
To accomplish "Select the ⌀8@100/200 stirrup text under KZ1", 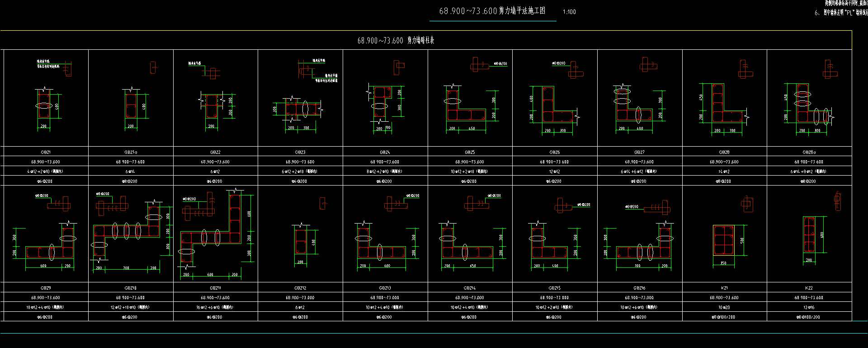I will click(723, 317).
